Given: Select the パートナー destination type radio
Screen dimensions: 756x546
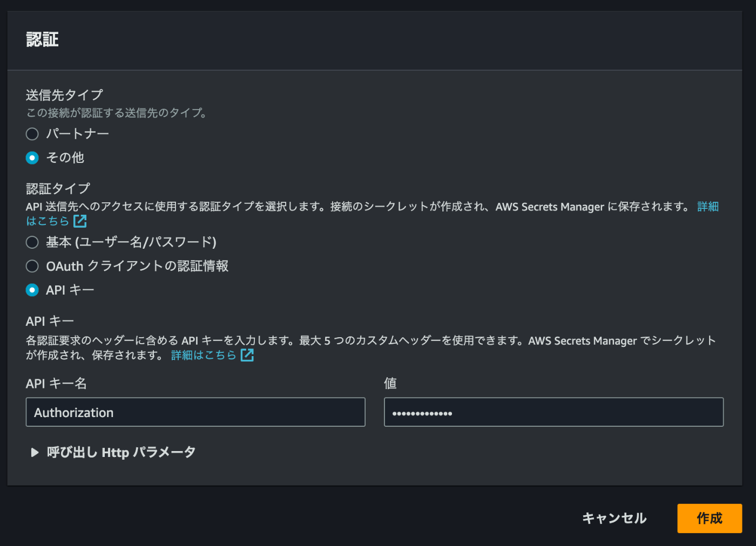Looking at the screenshot, I should click(x=32, y=134).
